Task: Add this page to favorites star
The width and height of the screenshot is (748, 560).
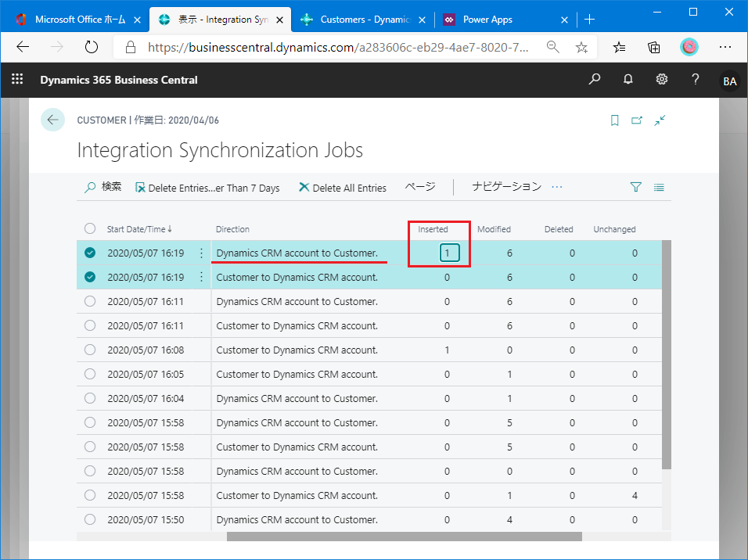Action: [581, 47]
